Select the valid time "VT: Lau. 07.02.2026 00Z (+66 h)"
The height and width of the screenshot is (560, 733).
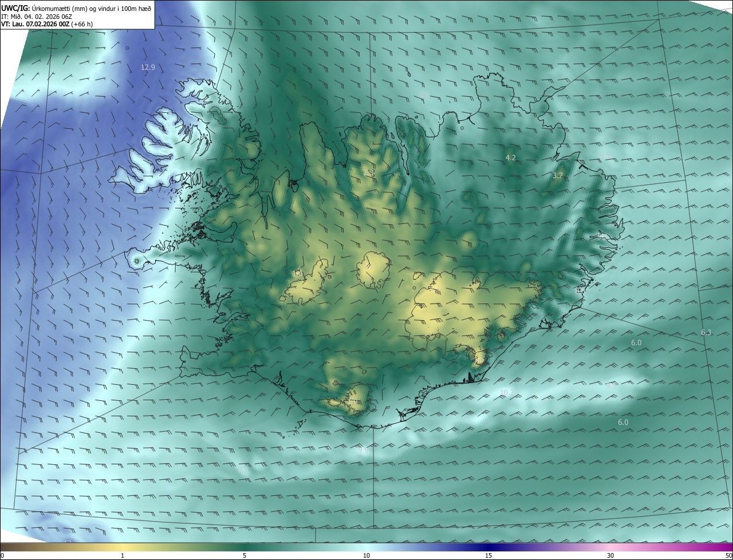[47, 24]
